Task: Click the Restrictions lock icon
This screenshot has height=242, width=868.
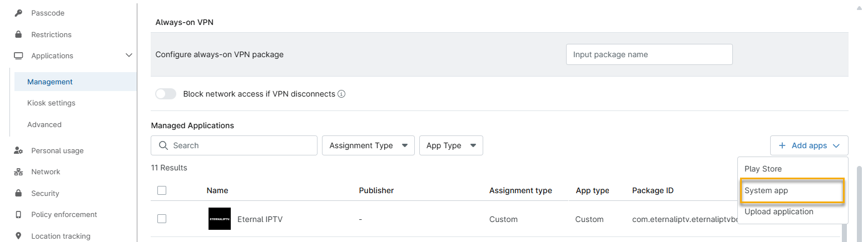Action: tap(18, 34)
